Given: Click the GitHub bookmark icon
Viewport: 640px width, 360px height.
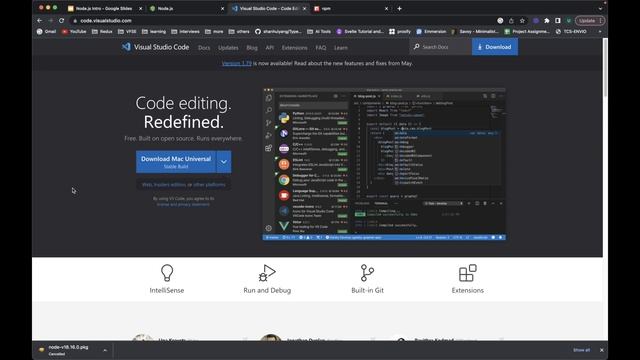Looking at the screenshot, I should click(258, 31).
